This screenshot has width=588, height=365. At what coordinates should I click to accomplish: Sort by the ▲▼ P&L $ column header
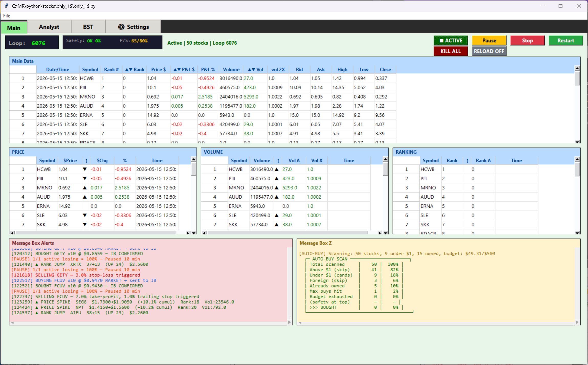pyautogui.click(x=184, y=69)
